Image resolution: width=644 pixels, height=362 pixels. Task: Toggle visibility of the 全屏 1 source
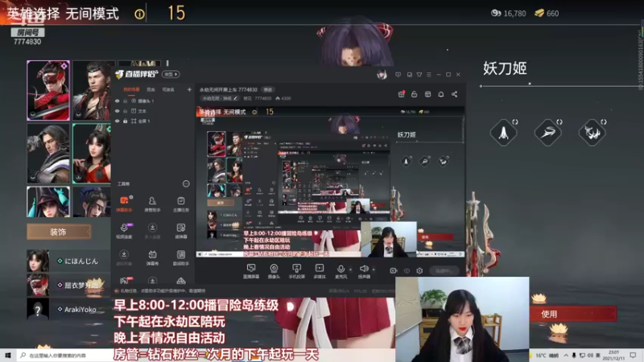117,121
